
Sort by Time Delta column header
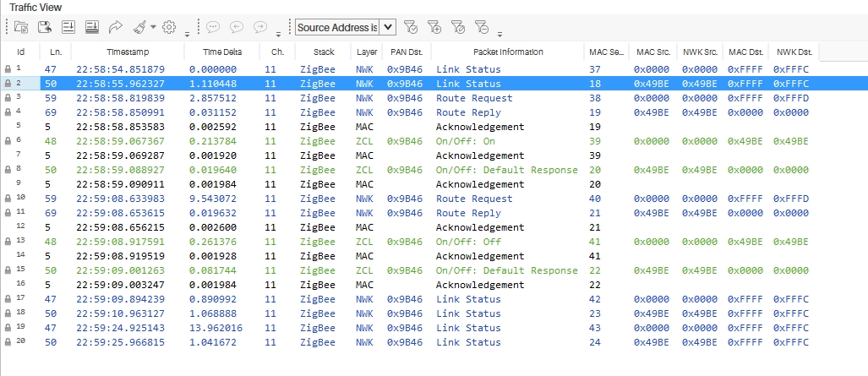click(x=222, y=52)
